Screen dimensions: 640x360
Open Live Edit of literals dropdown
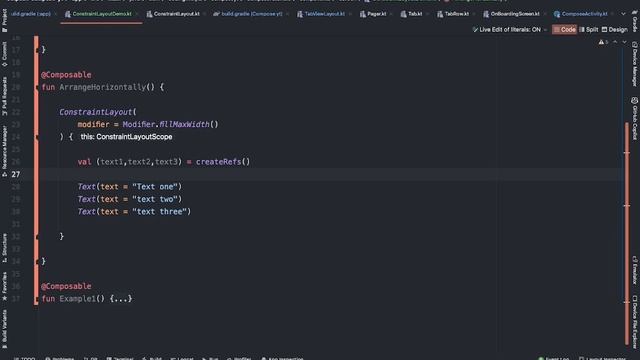(x=509, y=29)
